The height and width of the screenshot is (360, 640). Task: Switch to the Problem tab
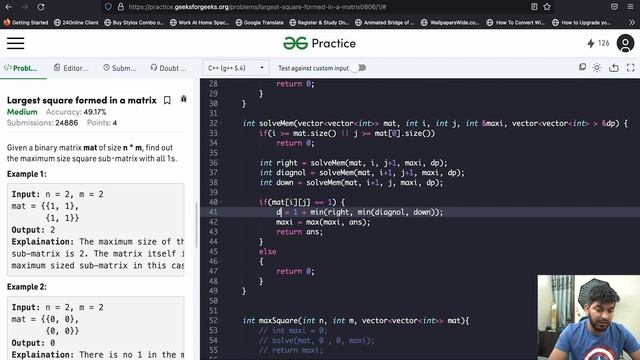[20, 68]
